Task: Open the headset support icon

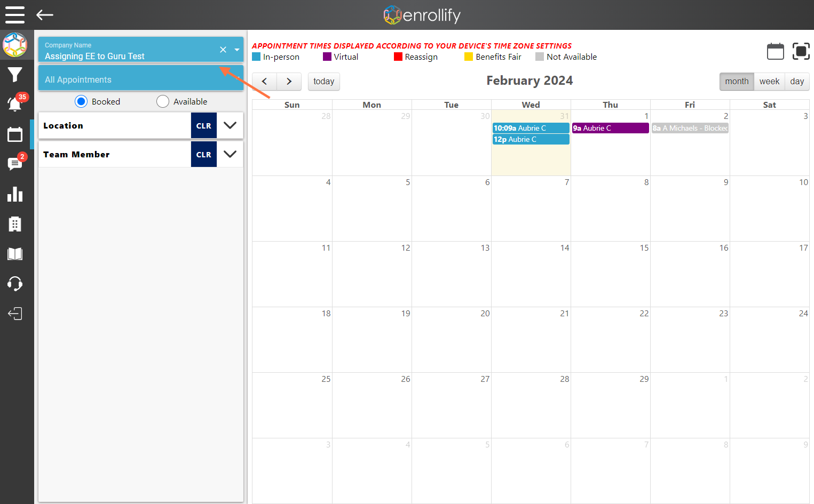Action: (x=15, y=284)
